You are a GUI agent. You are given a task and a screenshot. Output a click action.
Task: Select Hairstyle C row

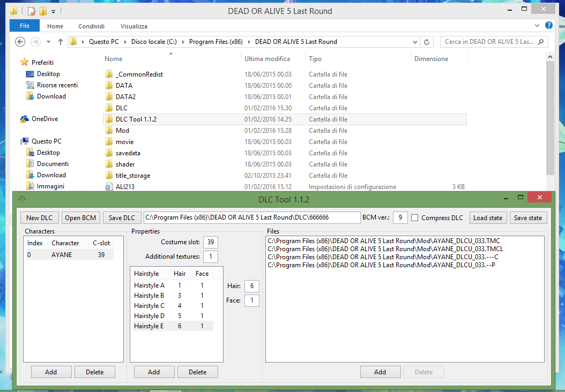173,306
